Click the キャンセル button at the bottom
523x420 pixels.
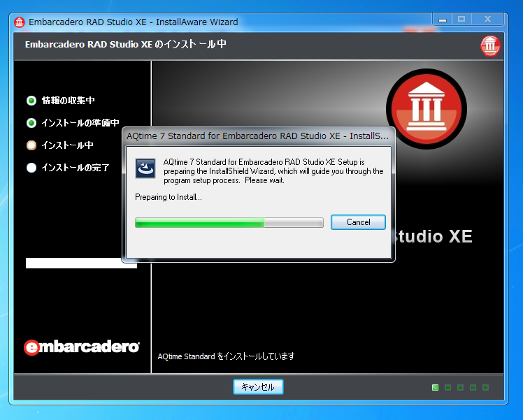258,386
